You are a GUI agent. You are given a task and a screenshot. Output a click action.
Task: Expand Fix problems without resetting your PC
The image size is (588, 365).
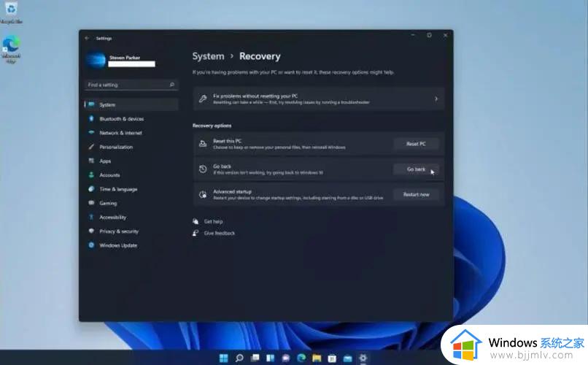pos(319,99)
